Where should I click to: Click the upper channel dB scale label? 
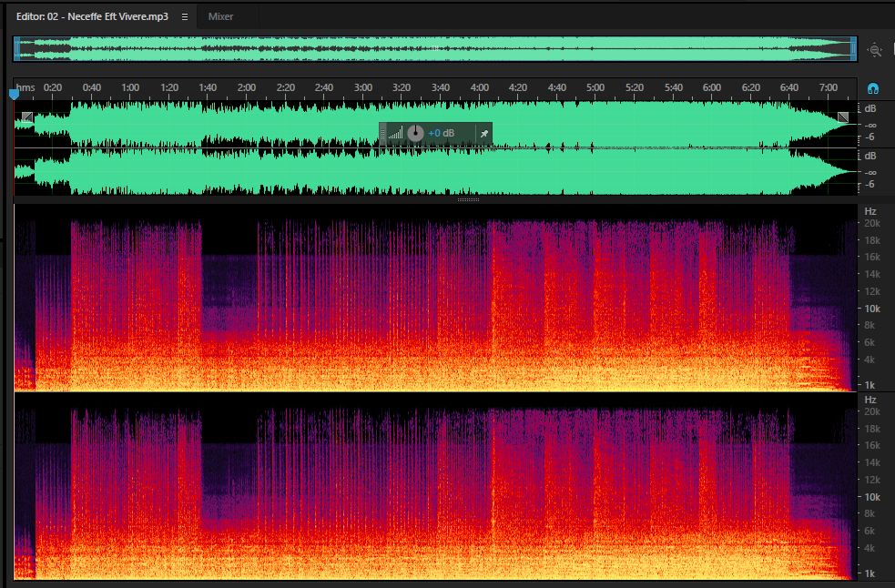[870, 108]
